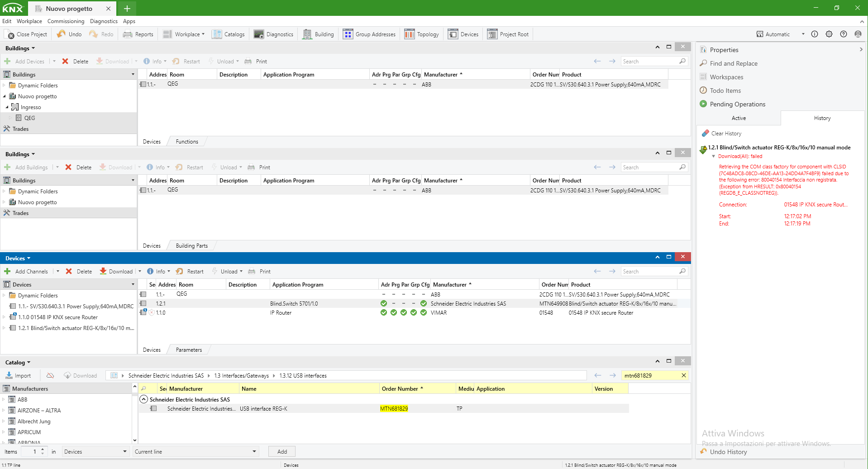Screen dimensions: 868x469
Task: Click Add Channels in Devices panel
Action: coord(26,272)
